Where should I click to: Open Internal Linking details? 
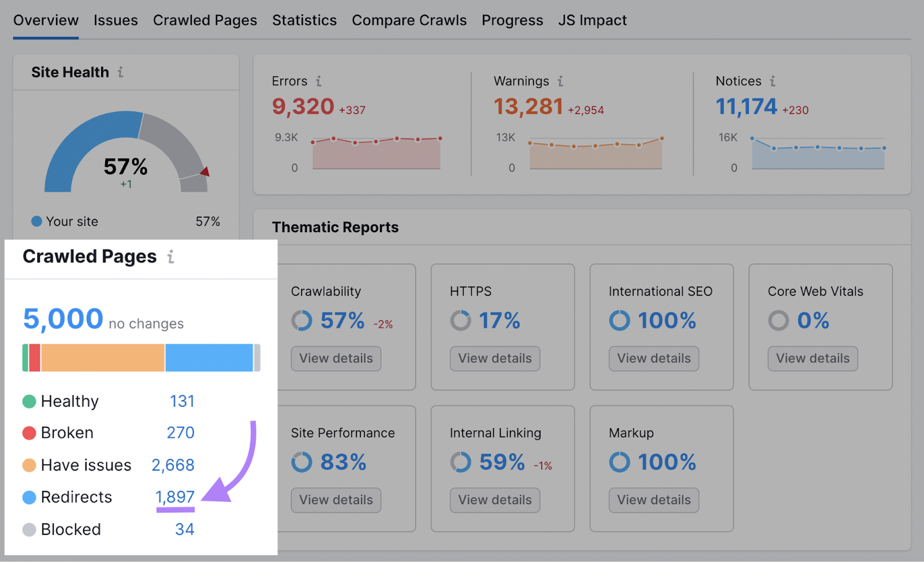point(494,500)
